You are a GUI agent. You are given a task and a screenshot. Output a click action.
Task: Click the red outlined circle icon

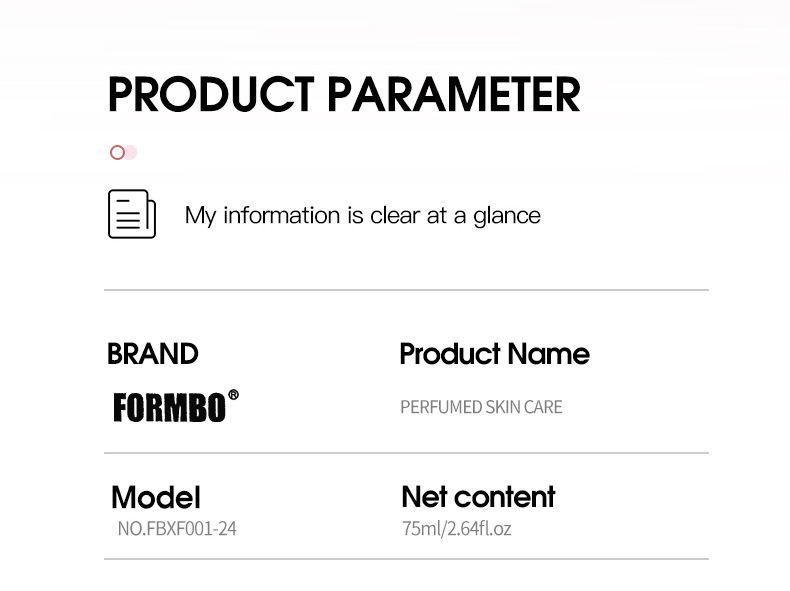117,152
